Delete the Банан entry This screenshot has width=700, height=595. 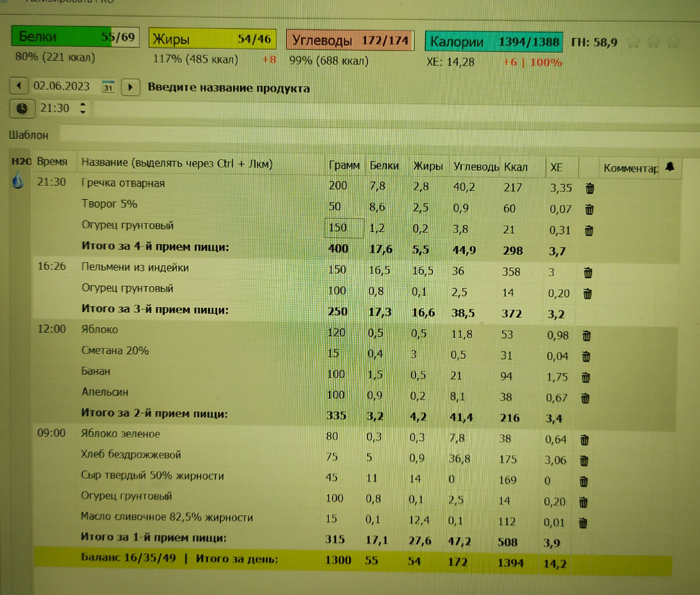(x=586, y=377)
